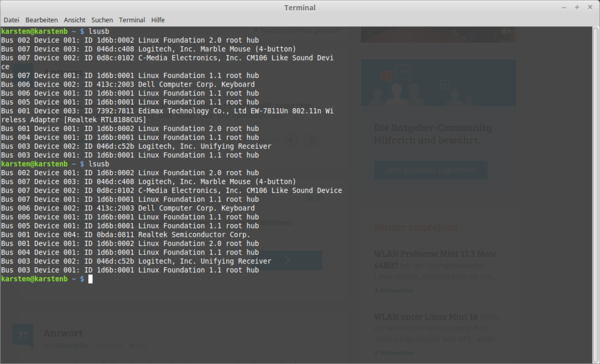This screenshot has height=364, width=600.
Task: Open the Ansicht menu
Action: point(75,20)
